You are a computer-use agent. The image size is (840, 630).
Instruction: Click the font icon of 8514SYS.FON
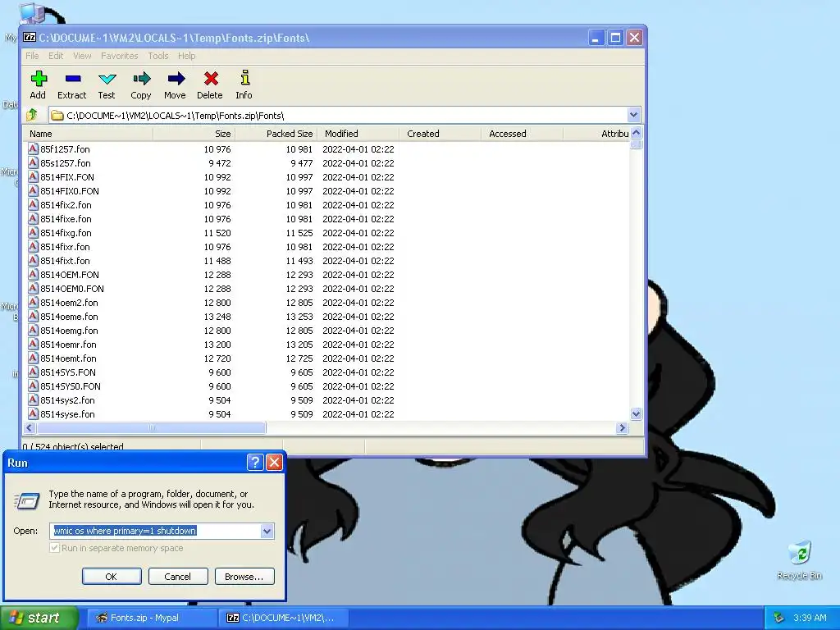pos(33,372)
